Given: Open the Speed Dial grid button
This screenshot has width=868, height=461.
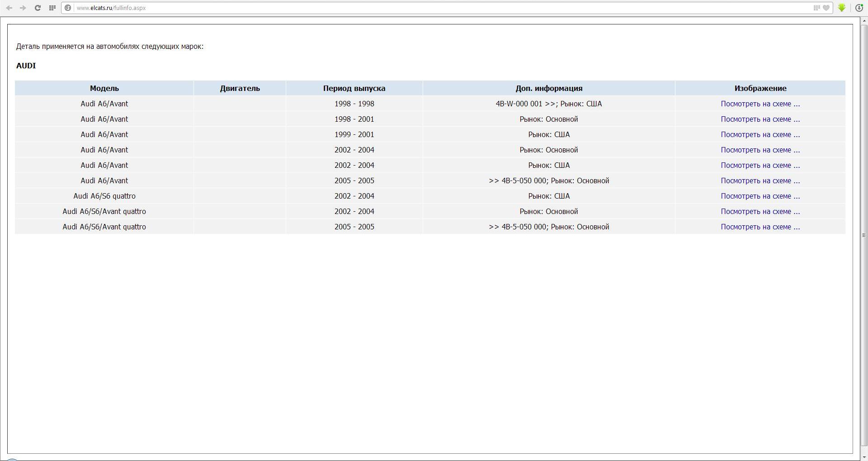Looking at the screenshot, I should pyautogui.click(x=52, y=8).
